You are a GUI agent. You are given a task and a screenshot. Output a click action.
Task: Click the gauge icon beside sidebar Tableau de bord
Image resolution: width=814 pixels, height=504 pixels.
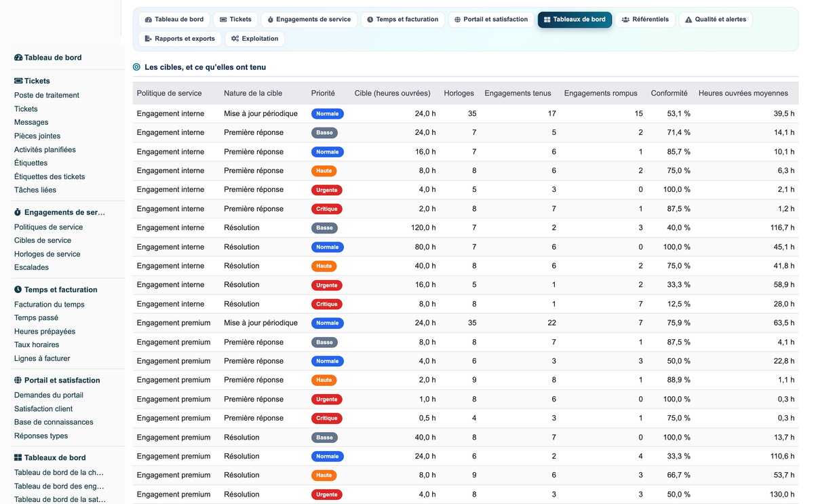click(x=18, y=58)
